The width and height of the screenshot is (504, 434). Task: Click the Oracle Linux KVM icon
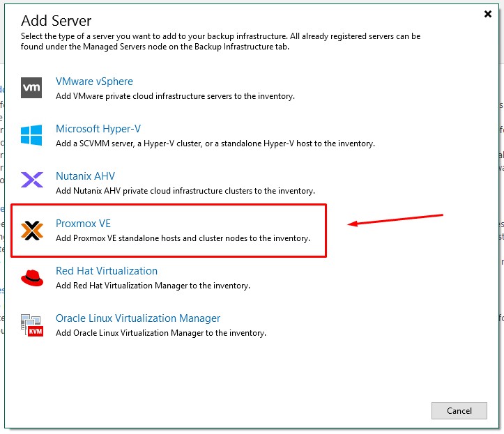[x=32, y=325]
